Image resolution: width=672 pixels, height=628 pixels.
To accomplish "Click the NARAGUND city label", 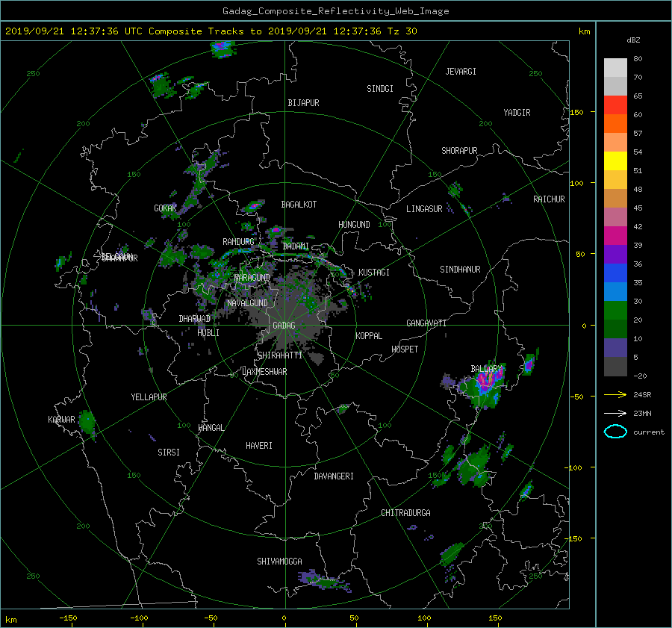I will [x=252, y=278].
